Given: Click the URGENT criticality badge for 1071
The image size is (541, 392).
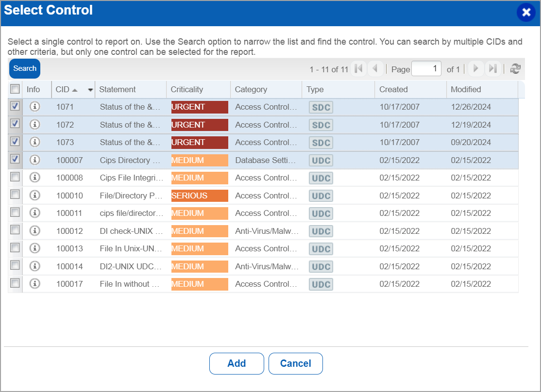Looking at the screenshot, I should click(199, 107).
